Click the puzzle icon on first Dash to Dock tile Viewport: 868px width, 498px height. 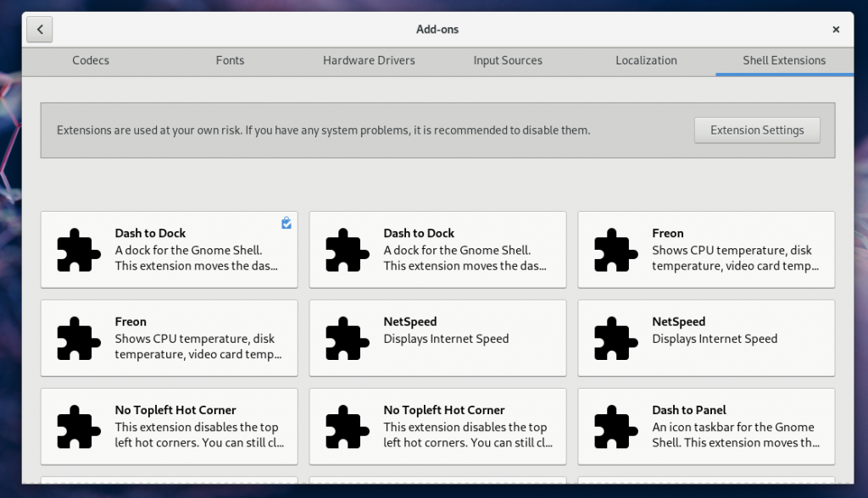pyautogui.click(x=77, y=249)
